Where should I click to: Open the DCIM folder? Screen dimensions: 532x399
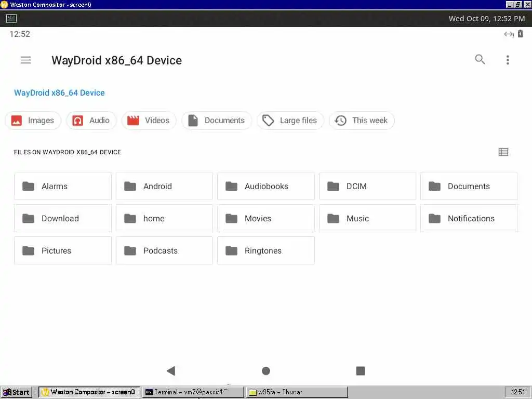(367, 186)
